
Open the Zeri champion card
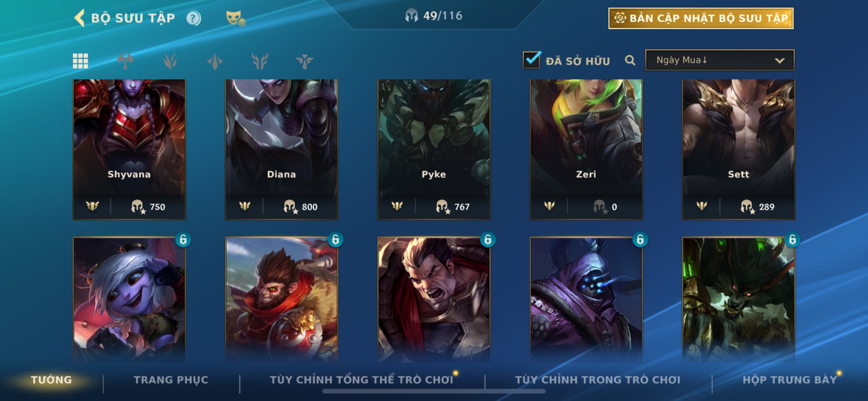point(586,149)
